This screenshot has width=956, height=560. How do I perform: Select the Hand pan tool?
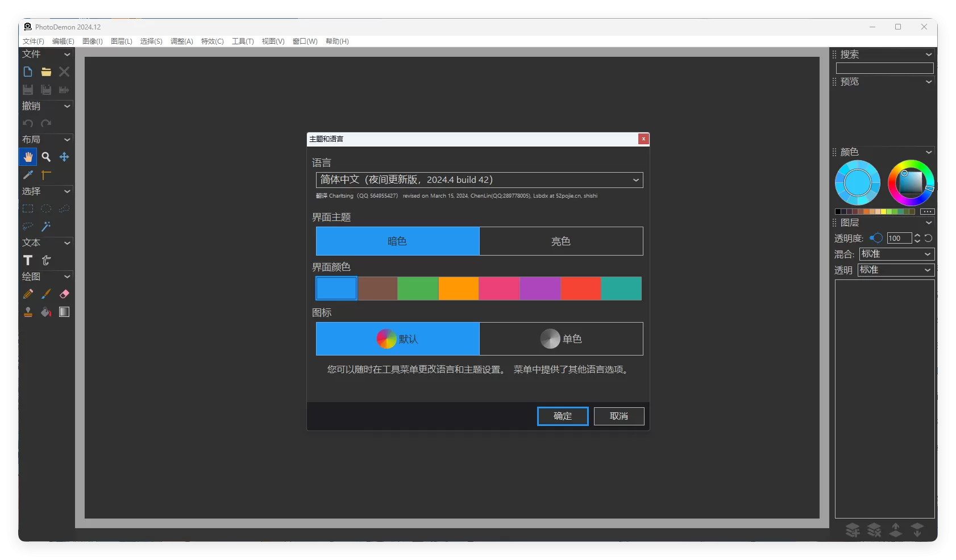point(28,157)
